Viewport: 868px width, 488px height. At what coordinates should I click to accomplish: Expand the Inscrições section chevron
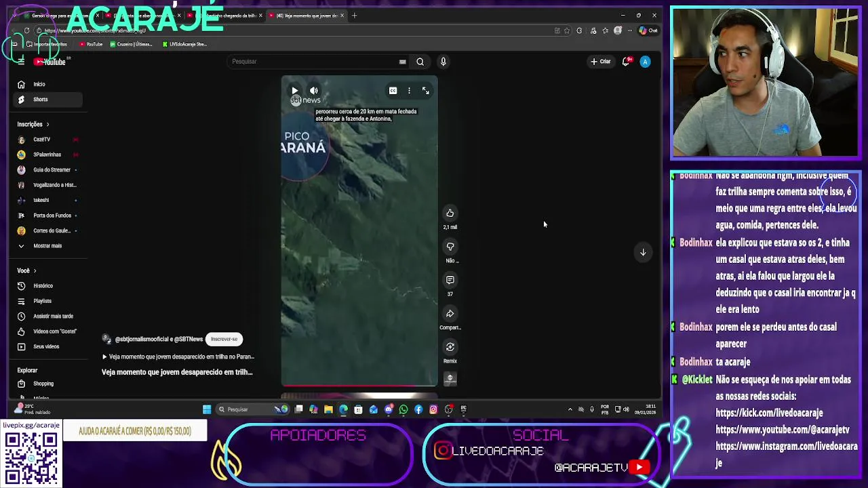point(47,125)
